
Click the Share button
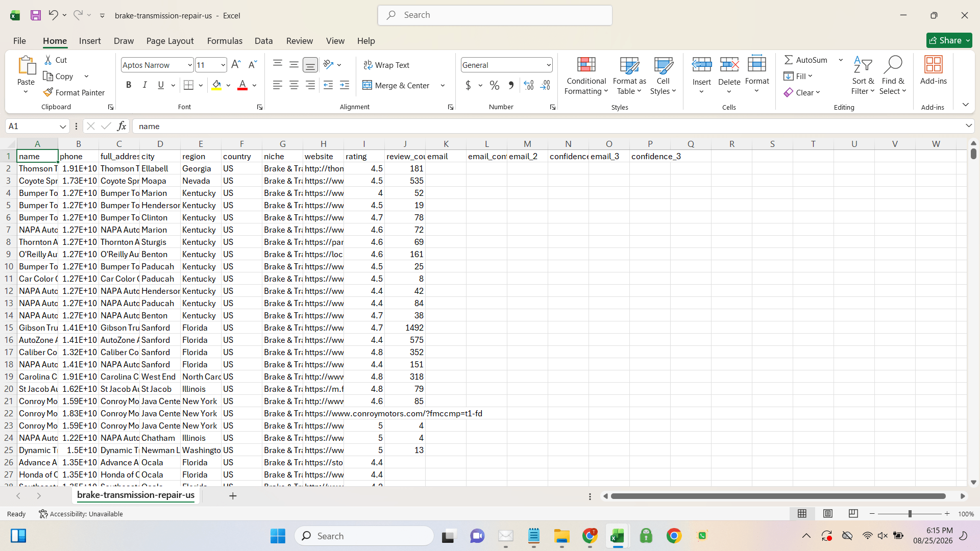pos(949,40)
